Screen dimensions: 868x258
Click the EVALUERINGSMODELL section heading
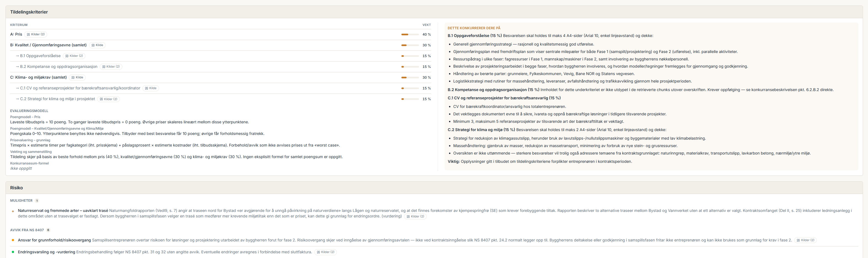point(29,111)
